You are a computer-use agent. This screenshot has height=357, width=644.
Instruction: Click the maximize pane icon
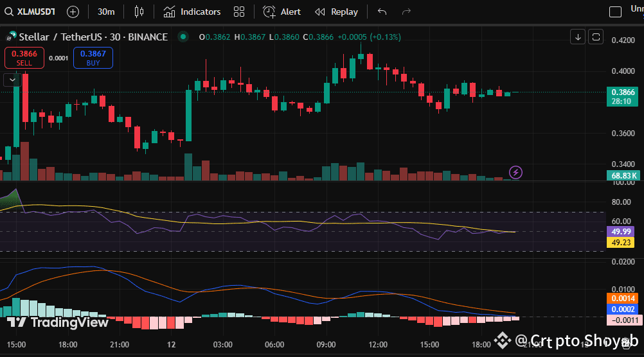596,37
